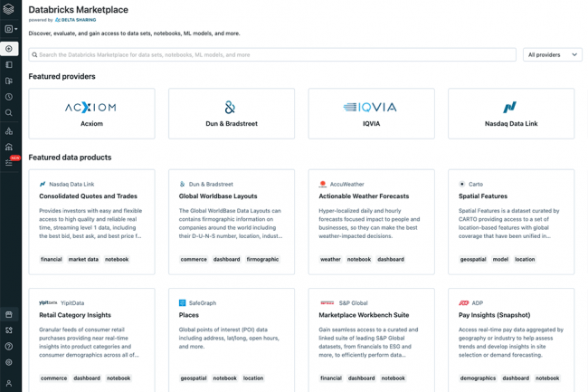Click dashboard tag on Actionable Weather card

(391, 259)
